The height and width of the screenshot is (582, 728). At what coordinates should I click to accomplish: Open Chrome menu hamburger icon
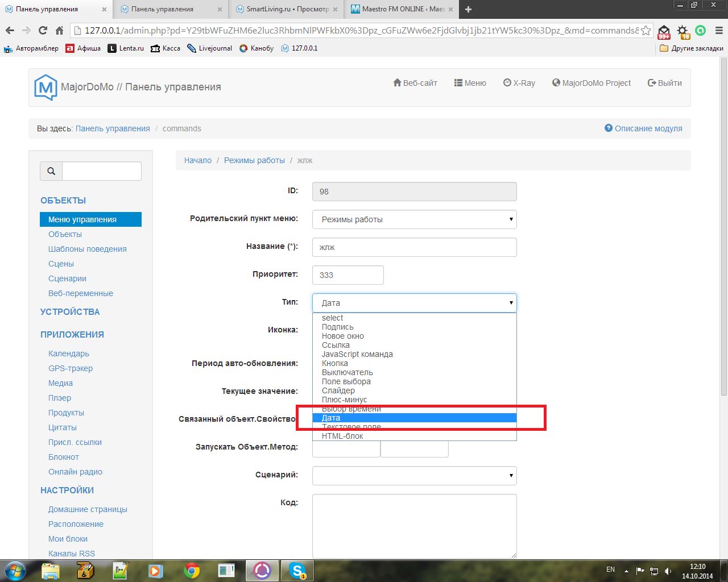tap(719, 31)
